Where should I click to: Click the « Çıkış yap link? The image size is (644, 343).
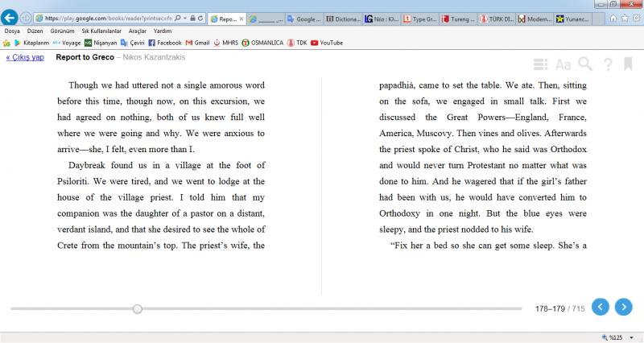[25, 57]
